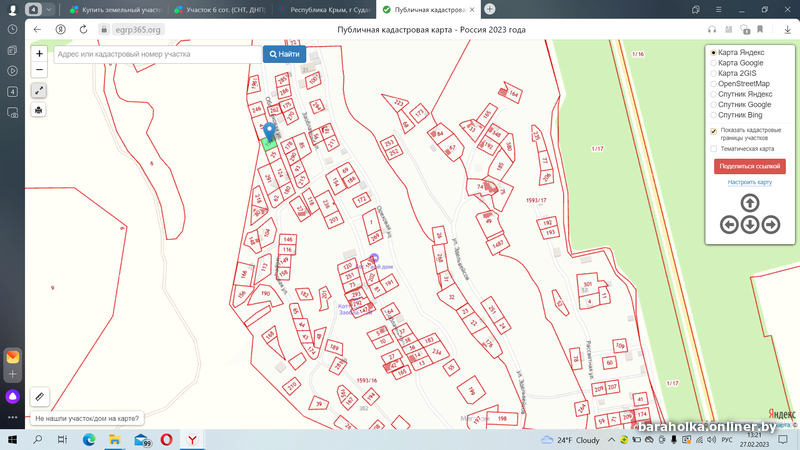This screenshot has height=450, width=800.
Task: Open Opera browser from taskbar
Action: pyautogui.click(x=166, y=440)
